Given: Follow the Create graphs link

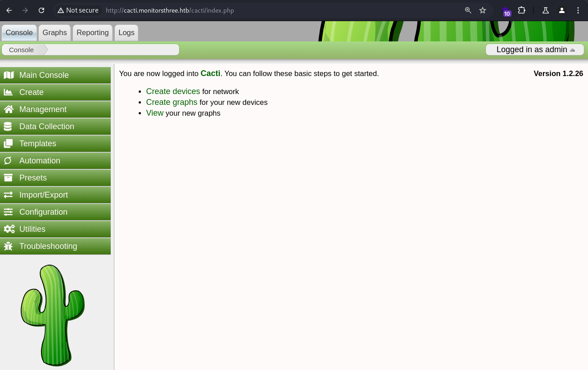Looking at the screenshot, I should (172, 102).
